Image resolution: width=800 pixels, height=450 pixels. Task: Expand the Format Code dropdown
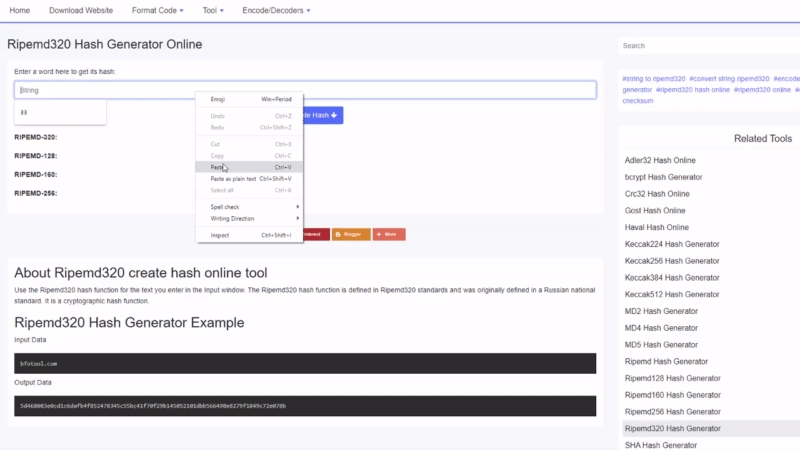(158, 10)
